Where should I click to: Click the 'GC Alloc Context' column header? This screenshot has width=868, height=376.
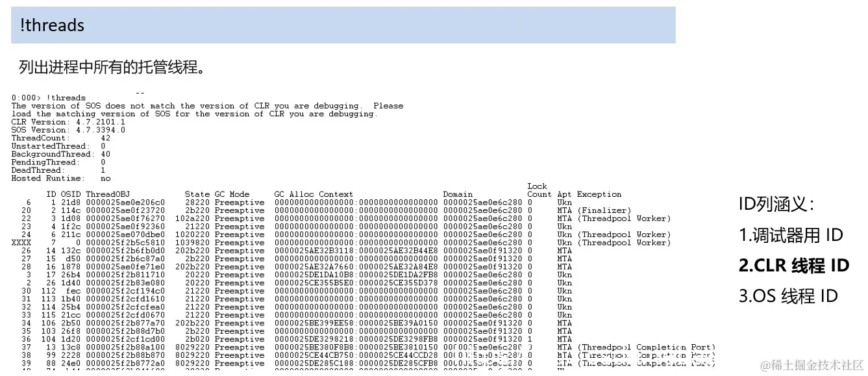(x=314, y=194)
